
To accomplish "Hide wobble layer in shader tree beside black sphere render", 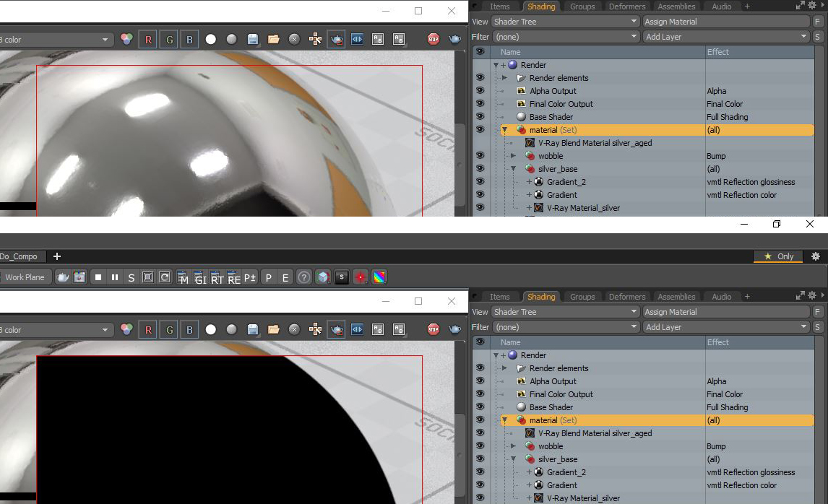I will pyautogui.click(x=480, y=446).
